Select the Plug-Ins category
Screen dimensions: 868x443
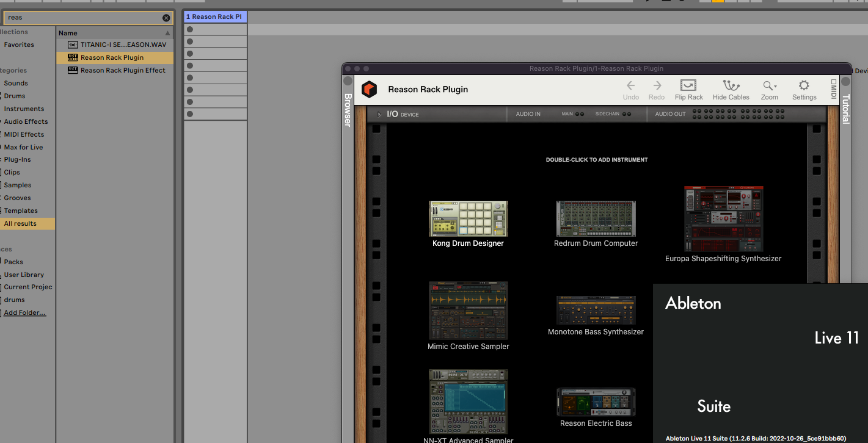(x=17, y=159)
